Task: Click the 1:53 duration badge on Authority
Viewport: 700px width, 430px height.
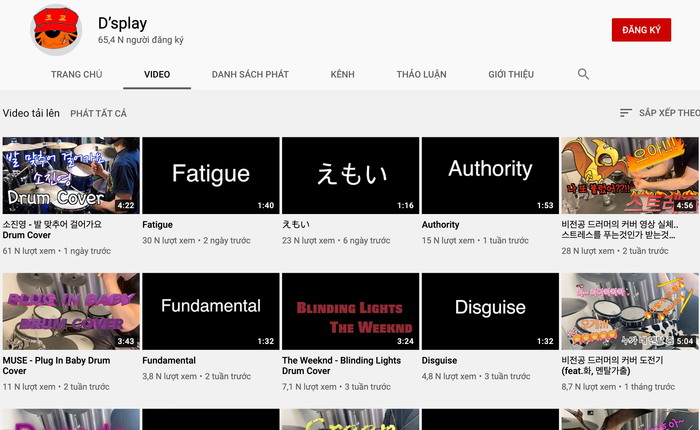Action: click(x=545, y=205)
